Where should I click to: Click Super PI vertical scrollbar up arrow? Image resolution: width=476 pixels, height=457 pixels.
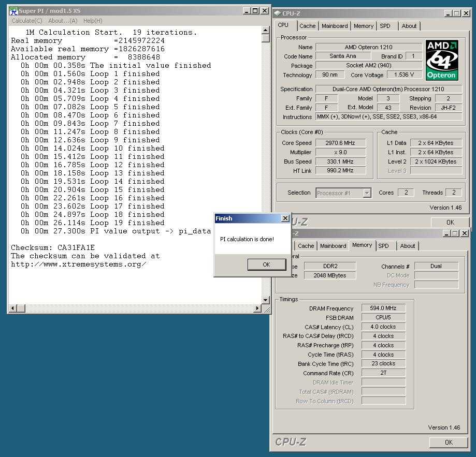click(x=265, y=30)
